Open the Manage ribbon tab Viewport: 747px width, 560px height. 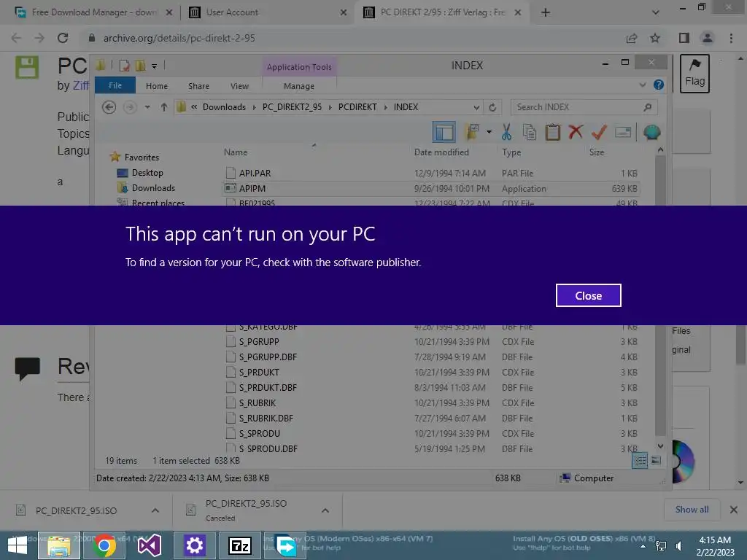click(299, 86)
